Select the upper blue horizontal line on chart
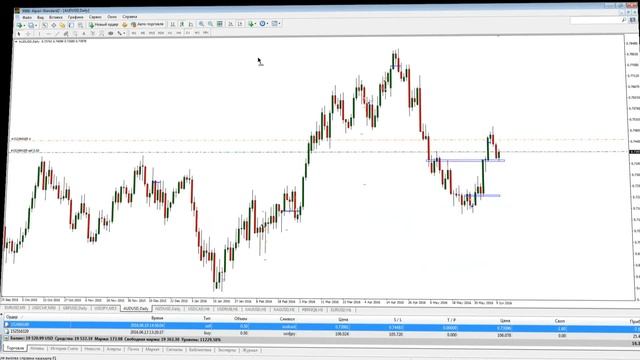The height and width of the screenshot is (360, 640). click(465, 160)
